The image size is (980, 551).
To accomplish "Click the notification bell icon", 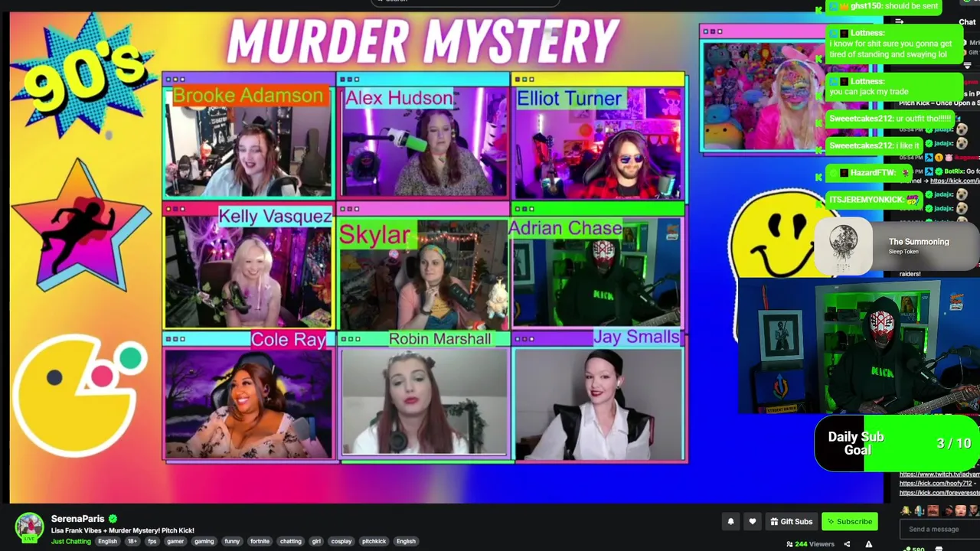I will point(730,522).
